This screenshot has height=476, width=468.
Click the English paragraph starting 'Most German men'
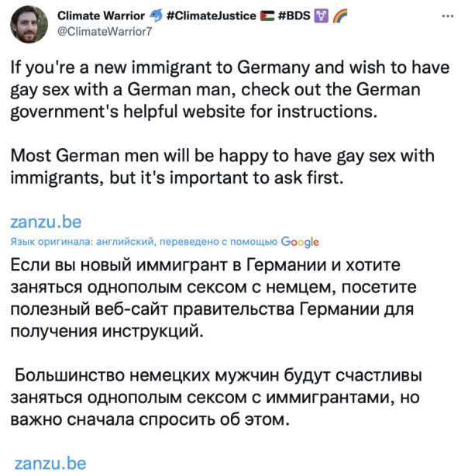(217, 165)
